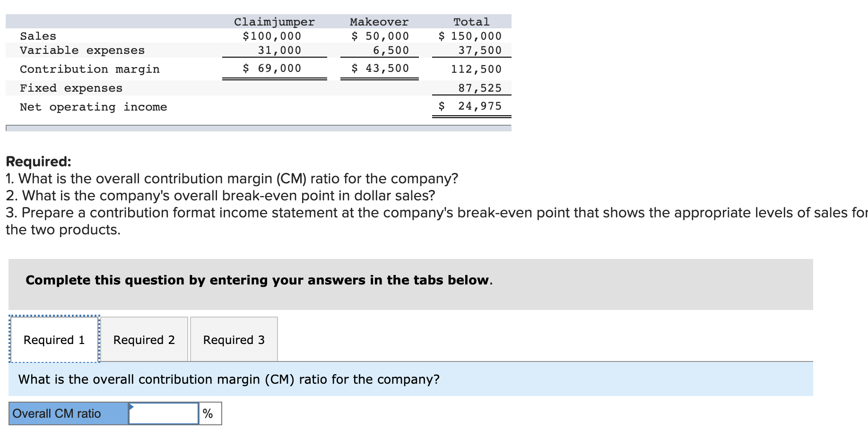Click the Claimjumper column header
The width and height of the screenshot is (868, 430).
click(274, 21)
